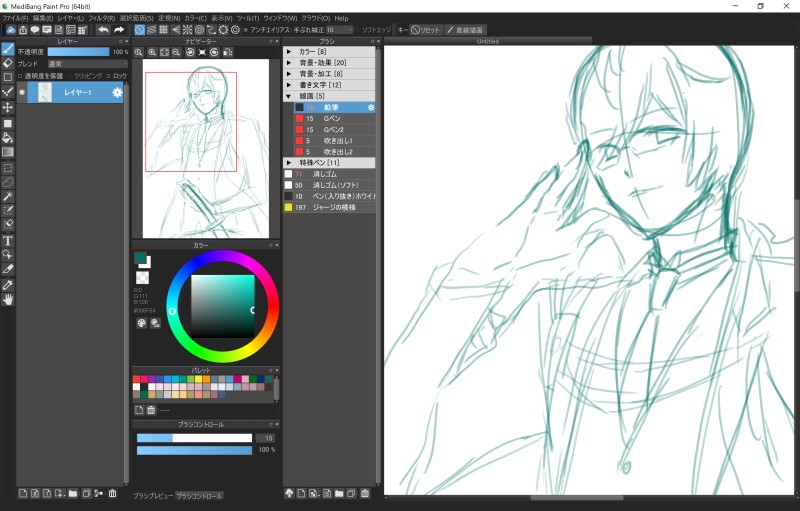Viewport: 800px width, 511px height.
Task: Toggle the ソフトエッジ checkbox
Action: click(358, 30)
